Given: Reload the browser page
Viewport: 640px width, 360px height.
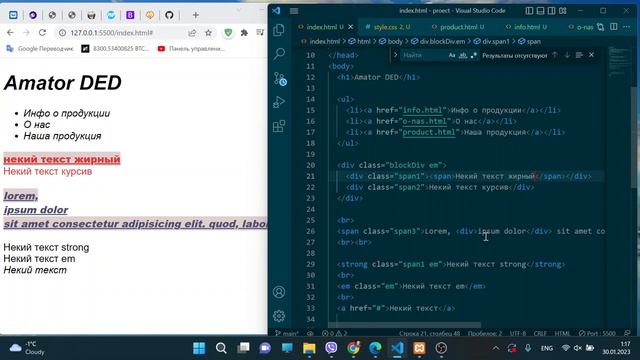Looking at the screenshot, I should pos(42,33).
